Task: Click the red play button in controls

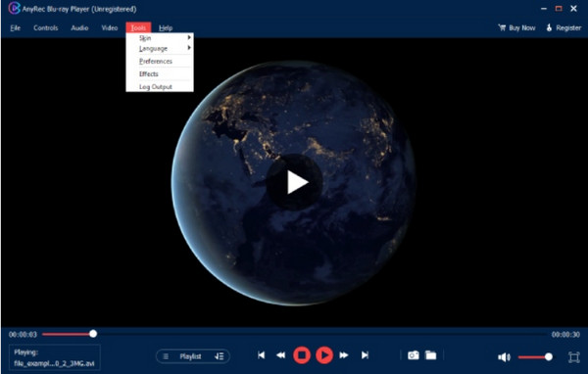Action: coord(324,354)
